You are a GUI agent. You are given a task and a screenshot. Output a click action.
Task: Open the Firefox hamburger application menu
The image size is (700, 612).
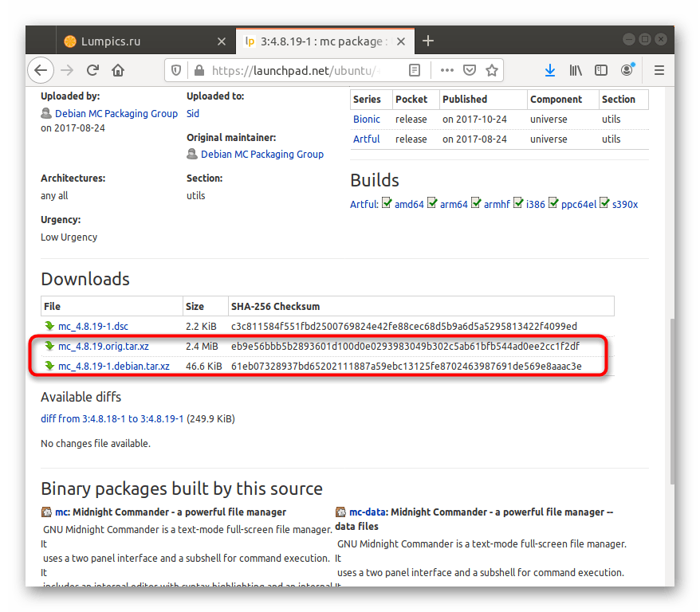tap(659, 70)
